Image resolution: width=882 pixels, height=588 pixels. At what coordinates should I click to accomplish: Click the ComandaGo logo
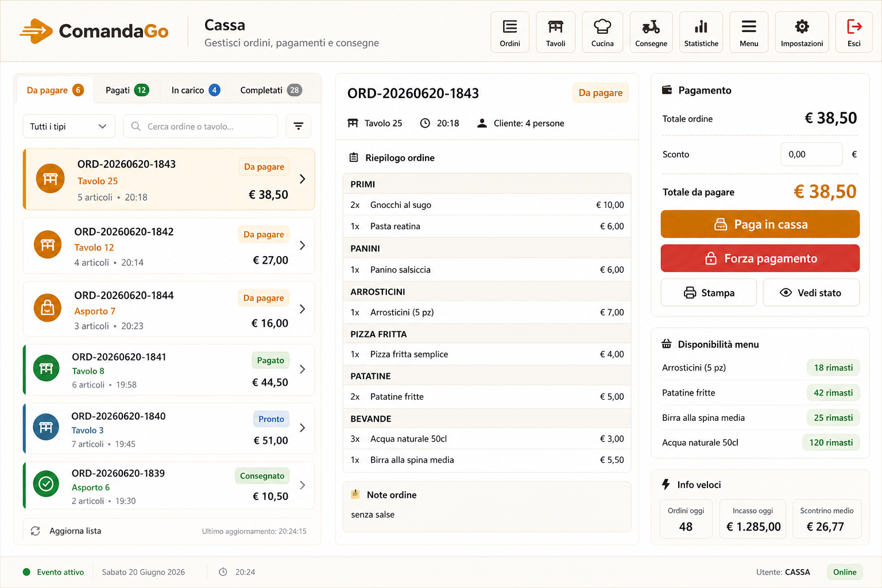click(x=94, y=31)
